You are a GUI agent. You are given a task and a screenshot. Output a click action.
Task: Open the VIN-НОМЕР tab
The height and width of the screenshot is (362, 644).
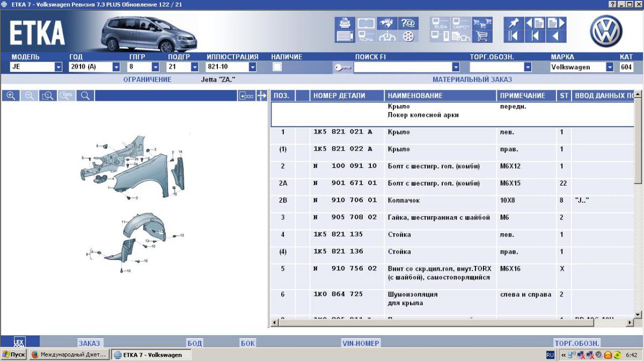[x=361, y=343]
